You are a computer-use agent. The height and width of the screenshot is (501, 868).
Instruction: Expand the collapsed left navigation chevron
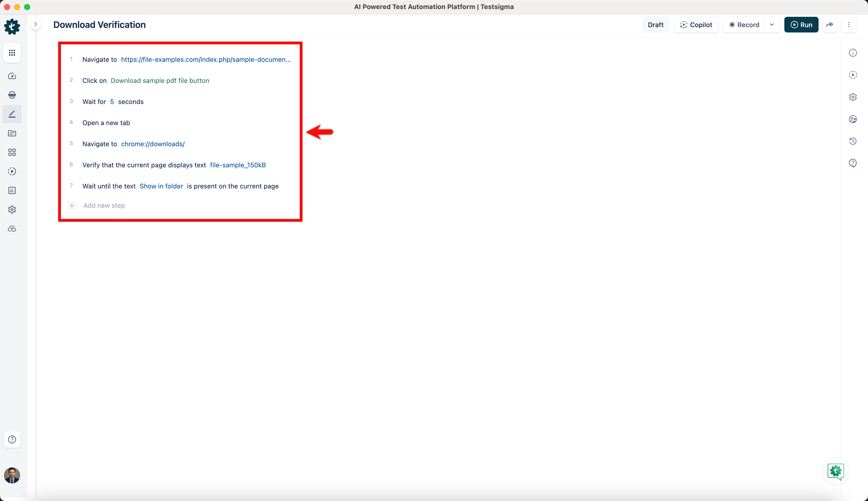tap(35, 24)
